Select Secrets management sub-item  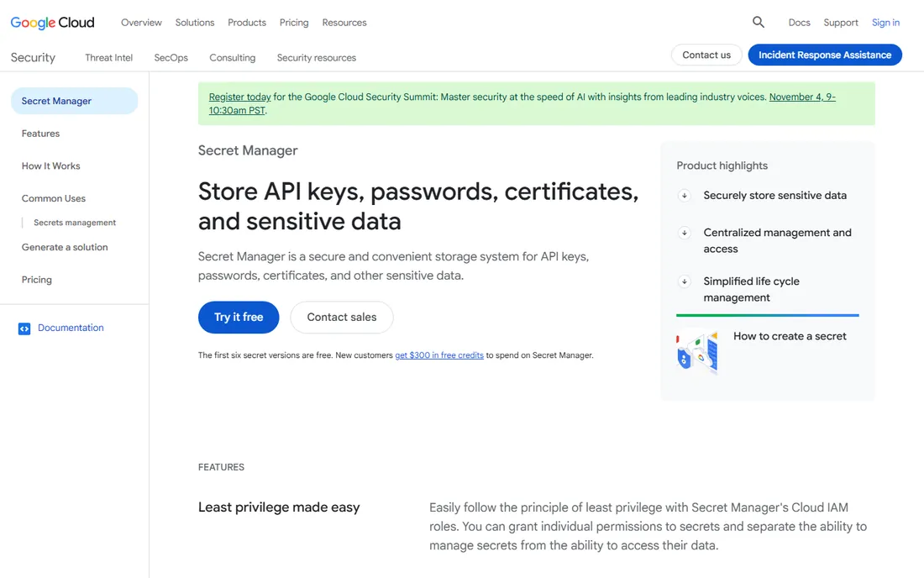[x=75, y=223]
